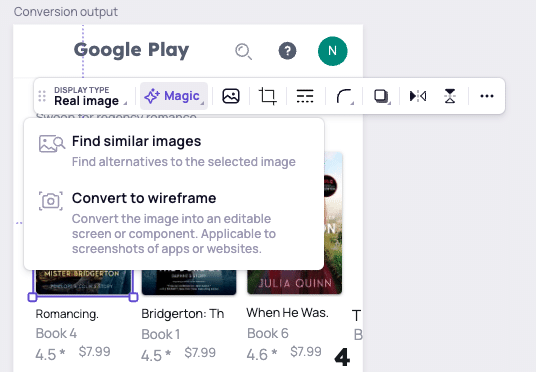Open the corner radius option
Screen dimensions: 536x372
(x=344, y=96)
